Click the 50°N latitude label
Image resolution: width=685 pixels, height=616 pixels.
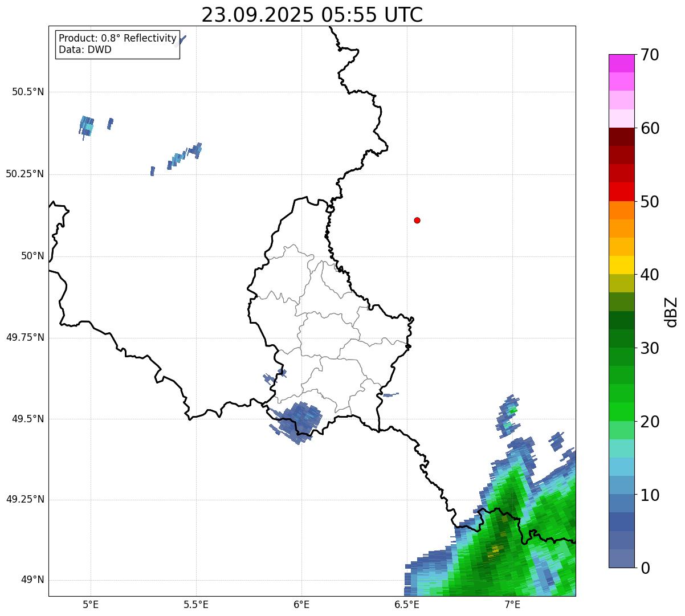coord(32,256)
